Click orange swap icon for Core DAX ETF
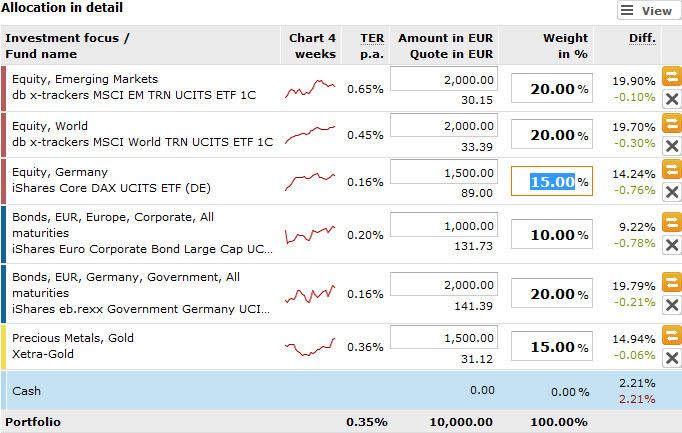The height and width of the screenshot is (433, 682). (672, 170)
